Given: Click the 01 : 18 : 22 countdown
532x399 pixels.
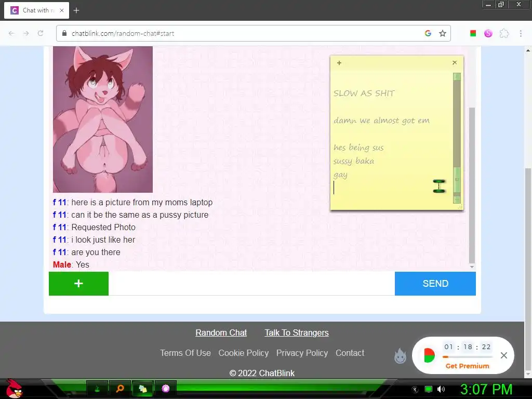Looking at the screenshot, I should (467, 347).
